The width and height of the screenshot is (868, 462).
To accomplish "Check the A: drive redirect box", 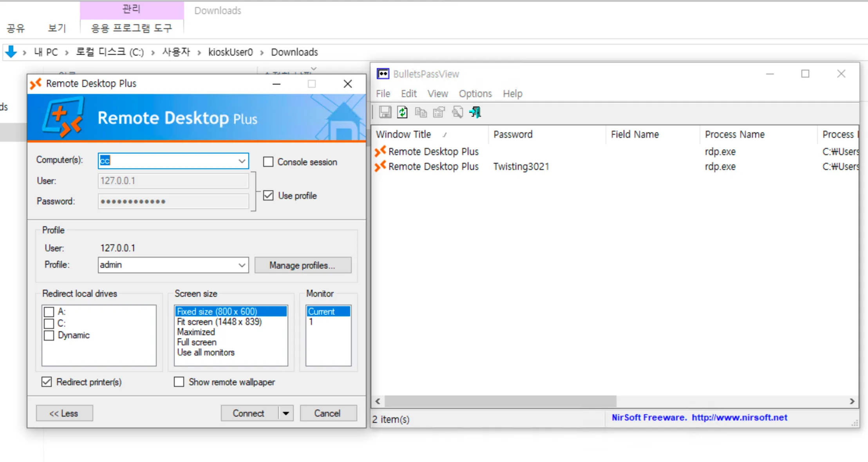I will [49, 312].
